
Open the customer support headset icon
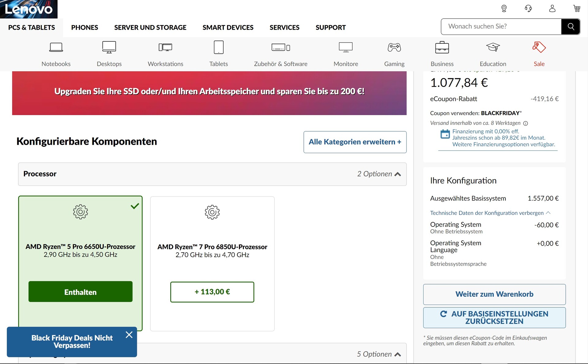click(x=528, y=8)
